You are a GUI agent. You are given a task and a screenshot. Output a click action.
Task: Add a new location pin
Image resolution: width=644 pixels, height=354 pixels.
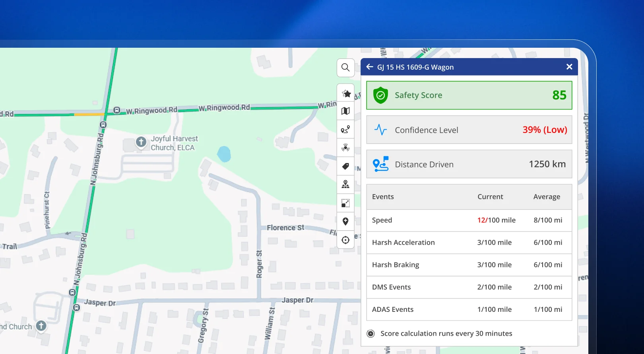point(346,222)
